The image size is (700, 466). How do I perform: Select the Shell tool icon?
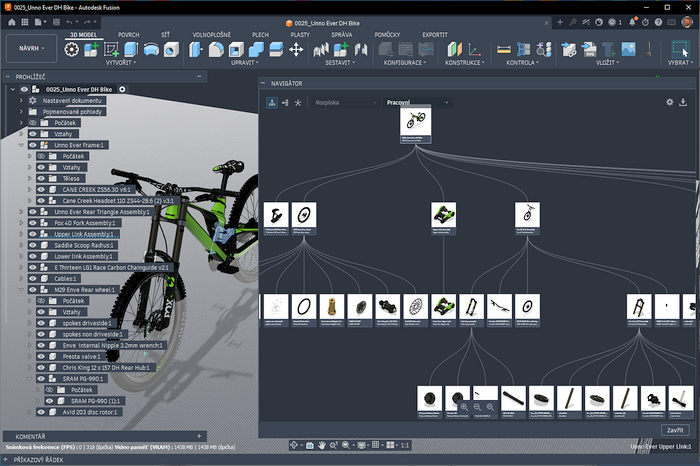236,49
